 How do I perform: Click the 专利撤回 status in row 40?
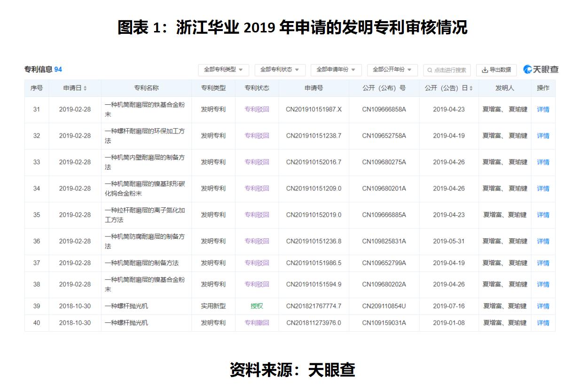tap(257, 323)
